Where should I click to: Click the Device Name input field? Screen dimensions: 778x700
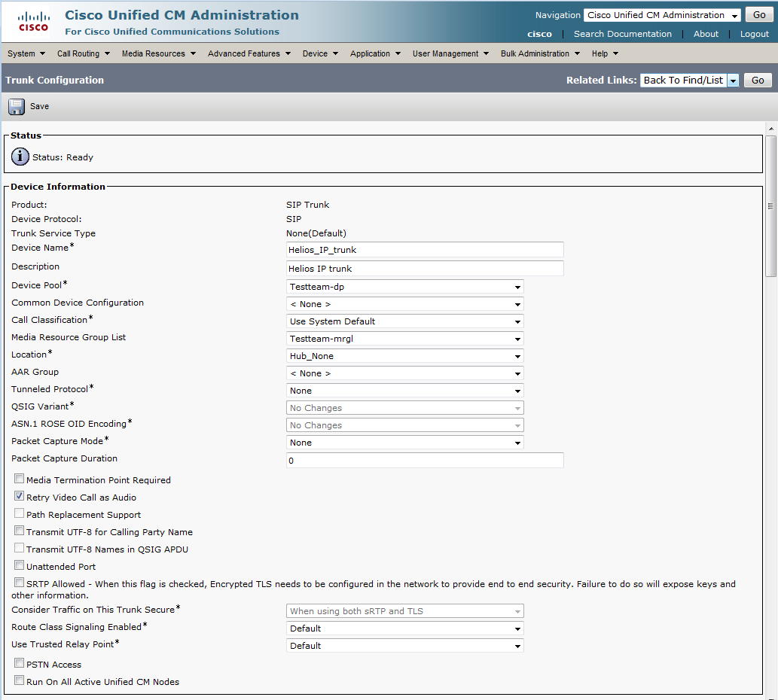pyautogui.click(x=425, y=250)
